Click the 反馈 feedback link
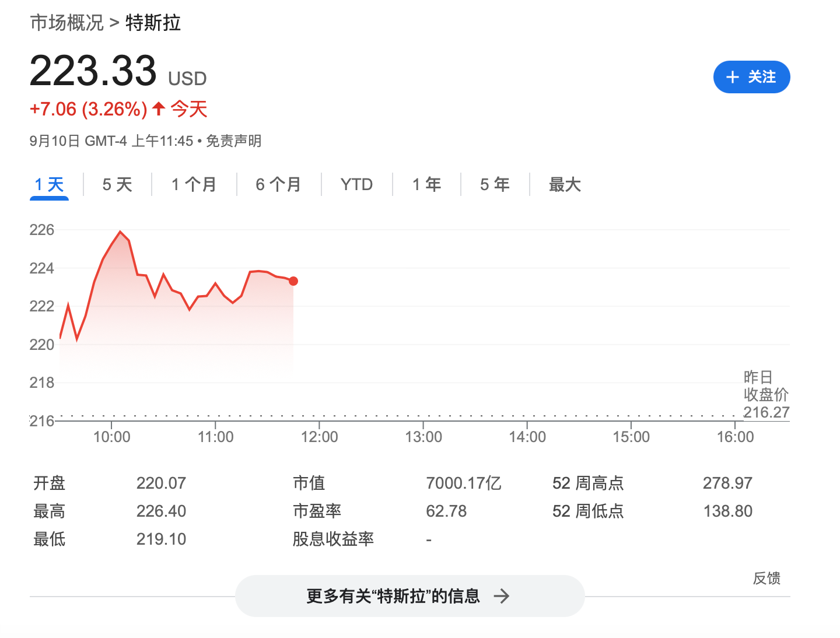Screen dimensions: 840x638 pos(766,578)
